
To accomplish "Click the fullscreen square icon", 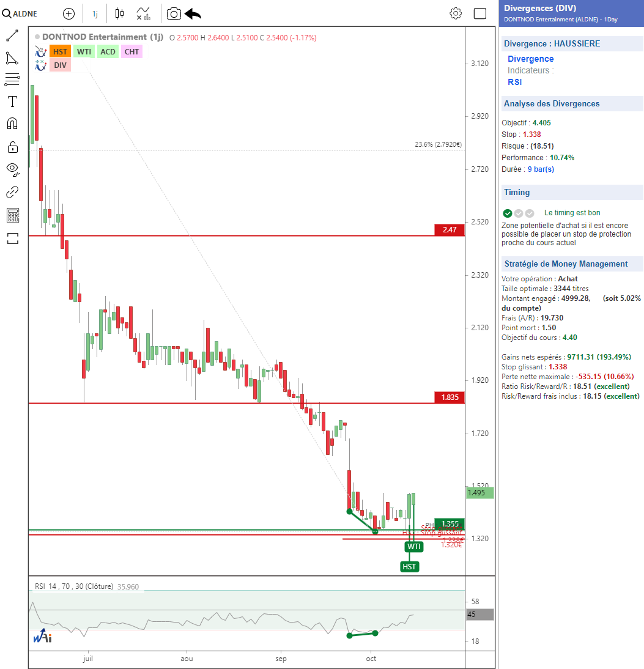I will click(x=480, y=13).
